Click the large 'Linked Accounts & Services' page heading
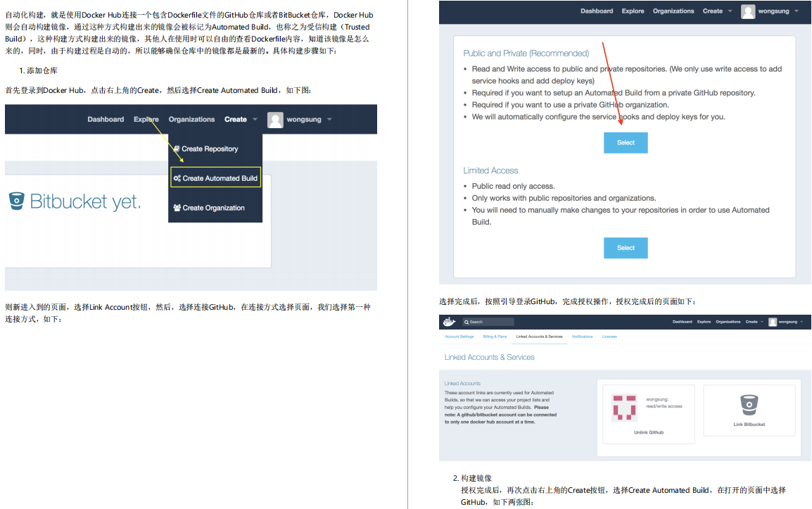The width and height of the screenshot is (812, 509). (x=489, y=357)
